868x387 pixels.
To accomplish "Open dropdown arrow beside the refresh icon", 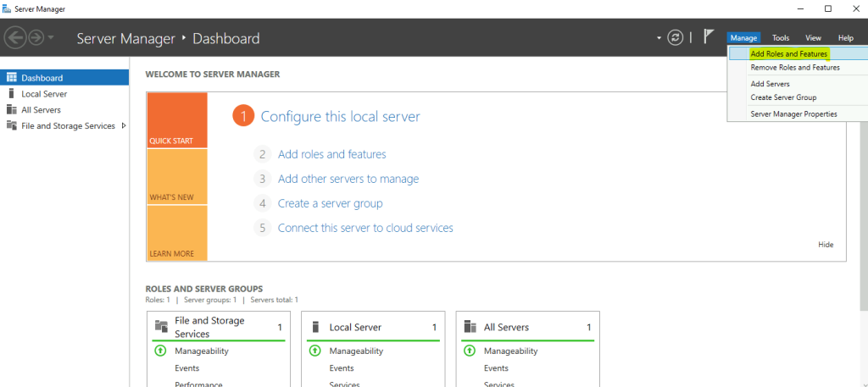I will pos(659,38).
